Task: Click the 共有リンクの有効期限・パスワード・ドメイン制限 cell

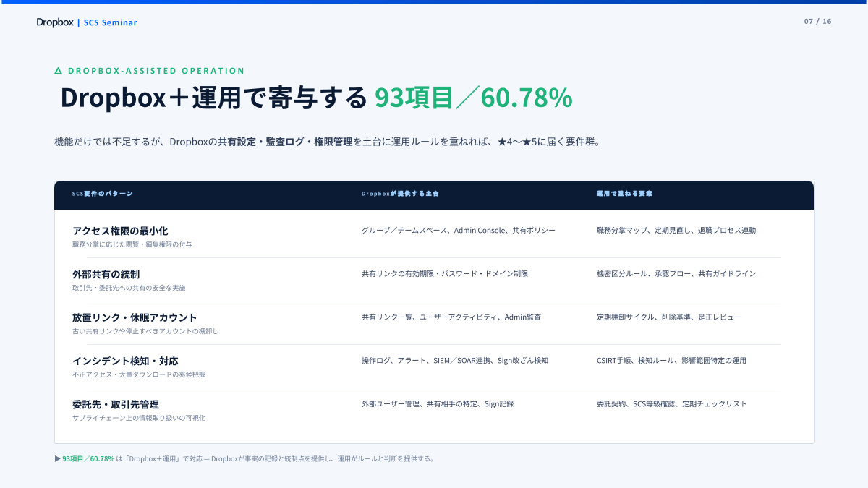Action: (445, 274)
